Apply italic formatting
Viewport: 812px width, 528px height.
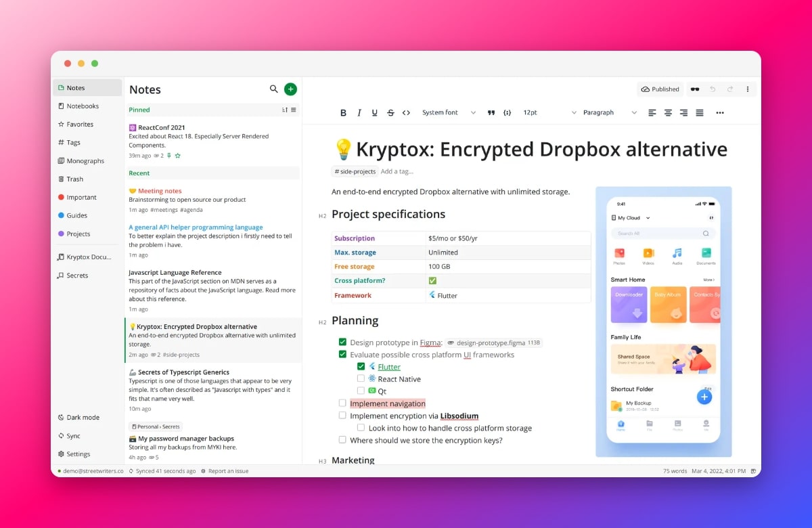(359, 112)
